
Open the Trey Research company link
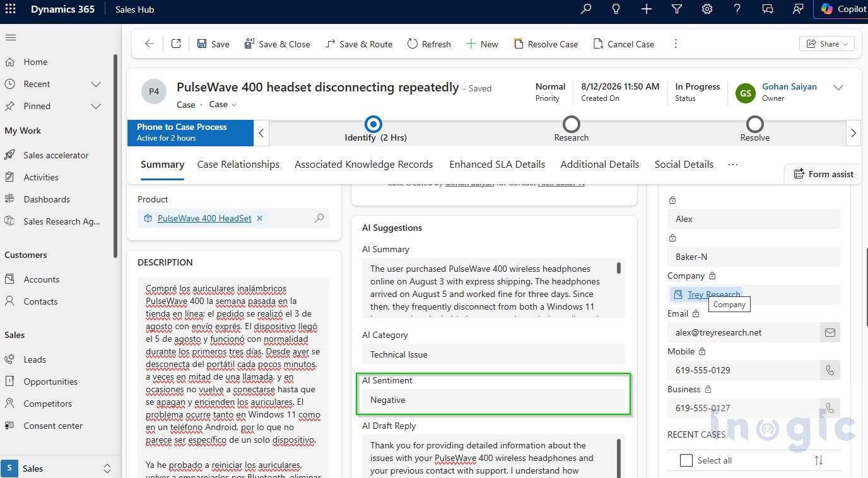(x=713, y=294)
